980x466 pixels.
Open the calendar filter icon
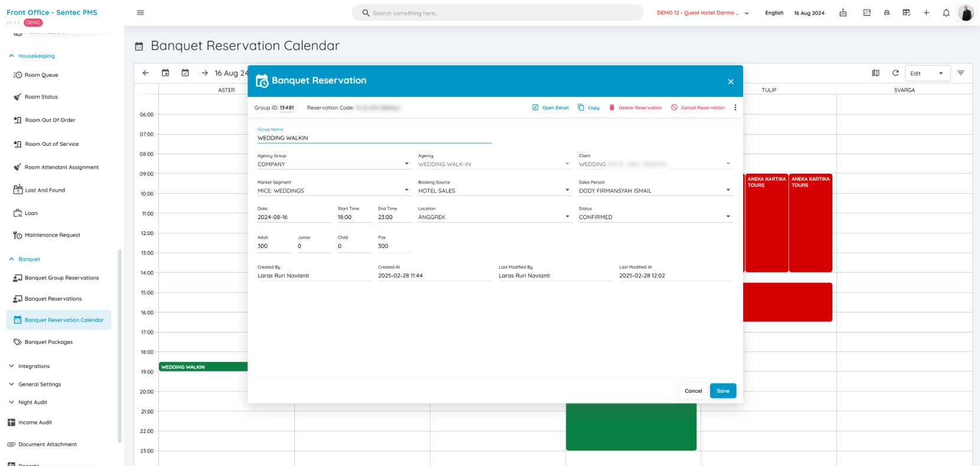coord(961,73)
